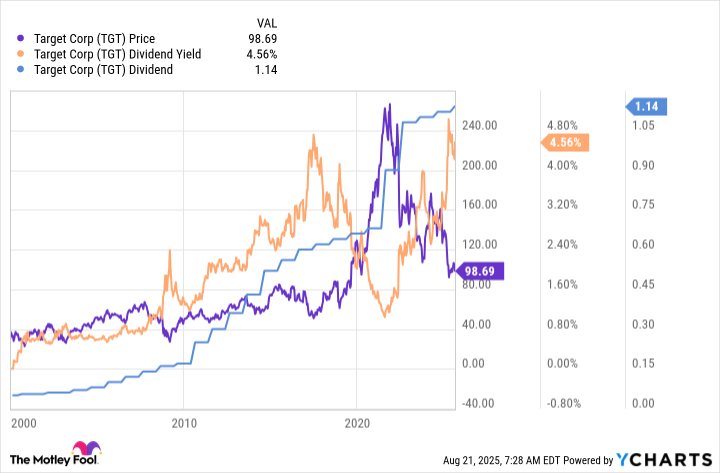Click the 4.80% yield axis tick
The image size is (720, 473).
[x=562, y=125]
